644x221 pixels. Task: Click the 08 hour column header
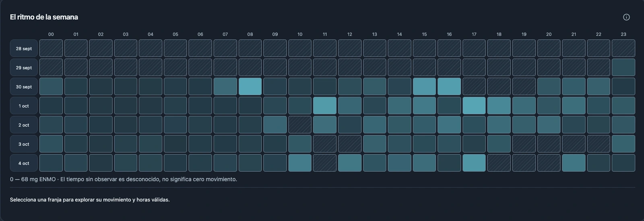250,34
